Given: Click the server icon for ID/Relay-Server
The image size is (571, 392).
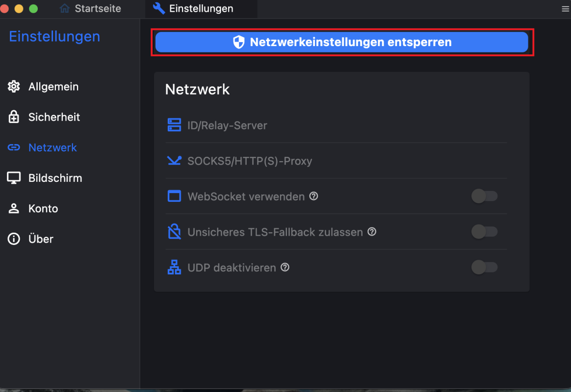Looking at the screenshot, I should pos(174,125).
